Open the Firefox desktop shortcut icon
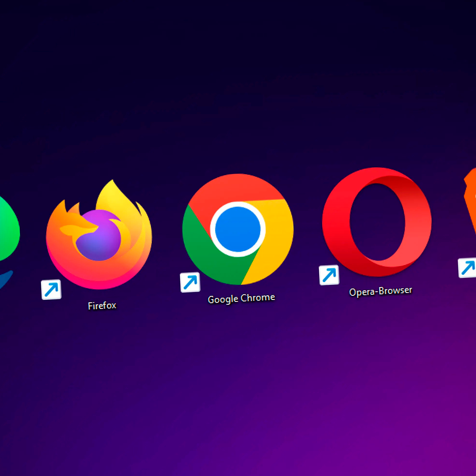Viewport: 476px width, 476px height. [99, 236]
